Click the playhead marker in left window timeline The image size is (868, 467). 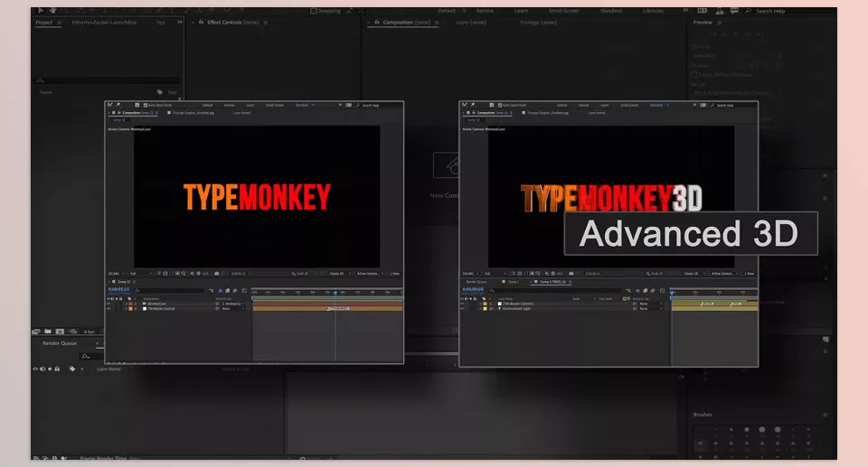coord(335,292)
